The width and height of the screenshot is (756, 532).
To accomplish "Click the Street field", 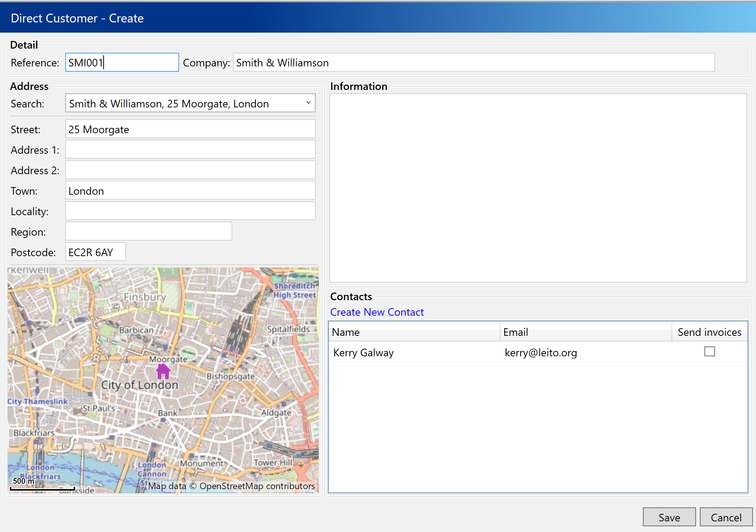I will (x=190, y=129).
